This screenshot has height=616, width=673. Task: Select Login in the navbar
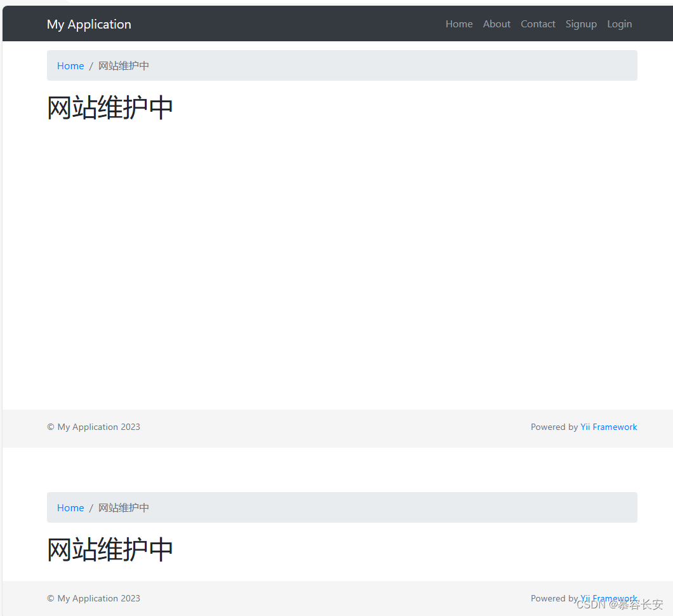tap(619, 25)
